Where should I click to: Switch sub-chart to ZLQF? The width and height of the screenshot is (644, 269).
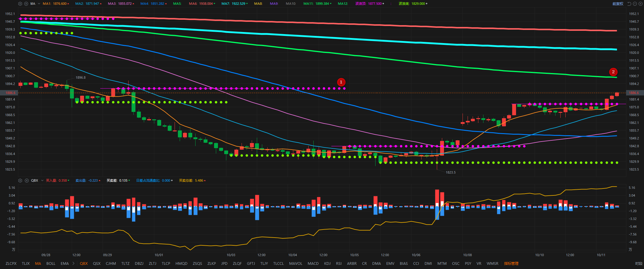tap(237, 263)
